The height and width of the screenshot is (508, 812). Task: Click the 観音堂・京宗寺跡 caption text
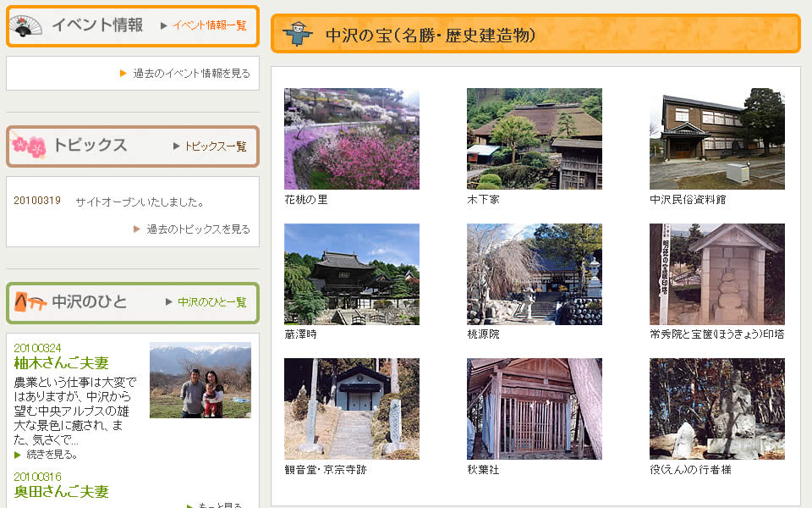pos(325,470)
